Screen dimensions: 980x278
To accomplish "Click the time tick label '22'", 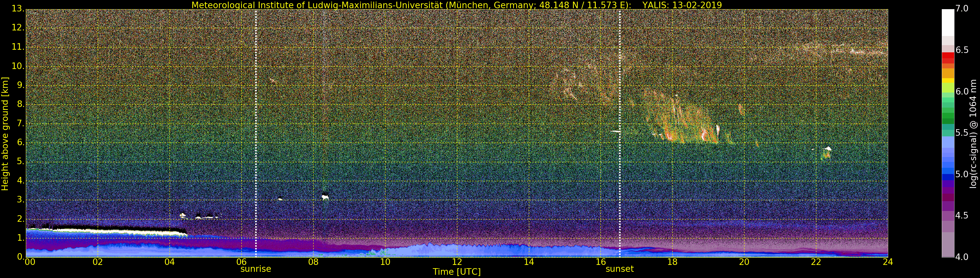I will [816, 262].
